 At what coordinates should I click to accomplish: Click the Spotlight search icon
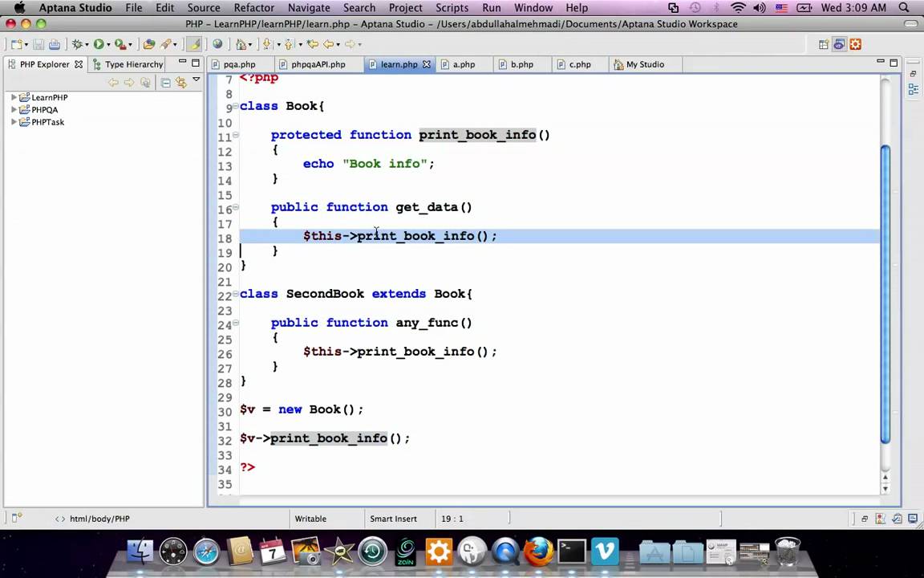tap(904, 8)
